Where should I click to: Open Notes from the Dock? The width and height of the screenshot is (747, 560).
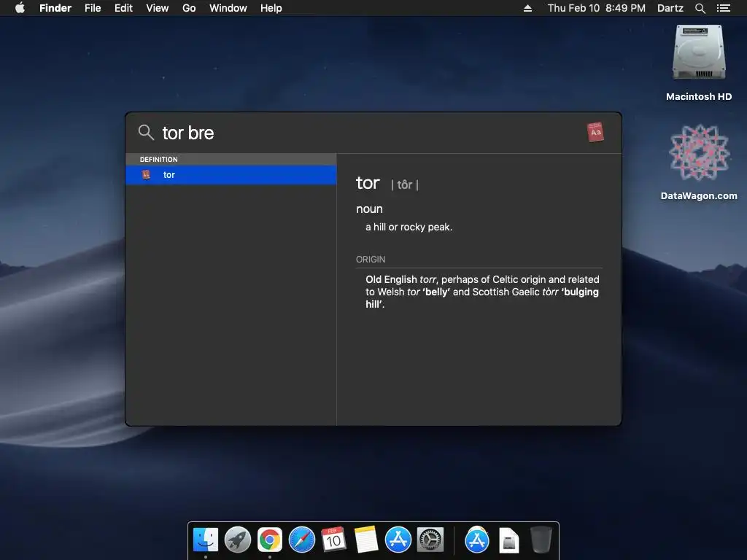coord(366,540)
